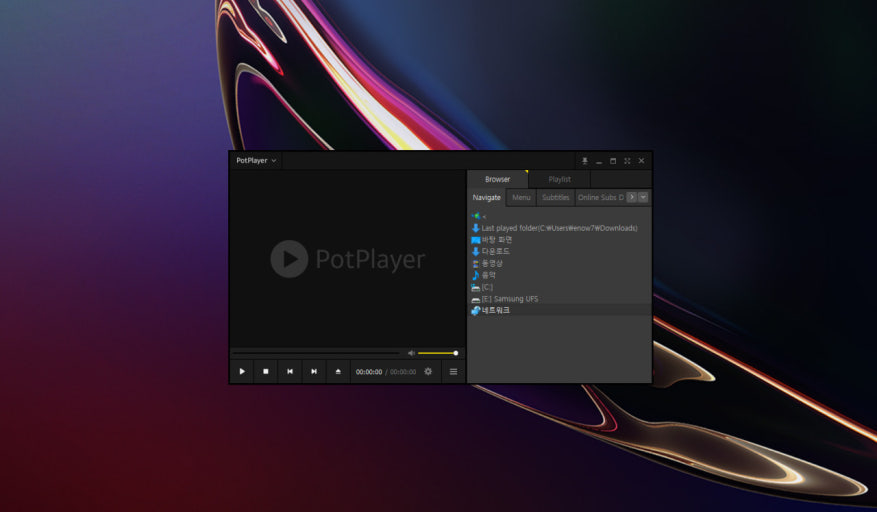Screen dimensions: 877x512
Task: Mute audio via the speaker icon
Action: (411, 353)
